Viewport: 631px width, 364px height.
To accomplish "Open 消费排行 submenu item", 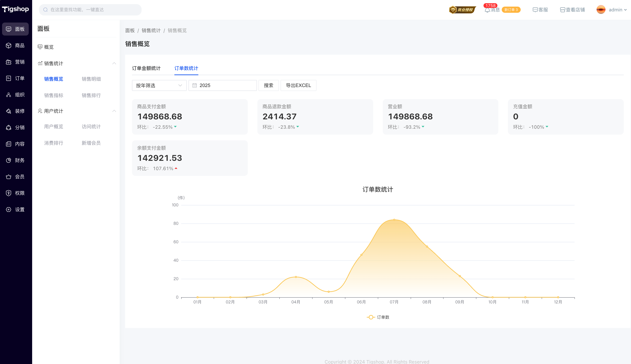I will pos(54,143).
